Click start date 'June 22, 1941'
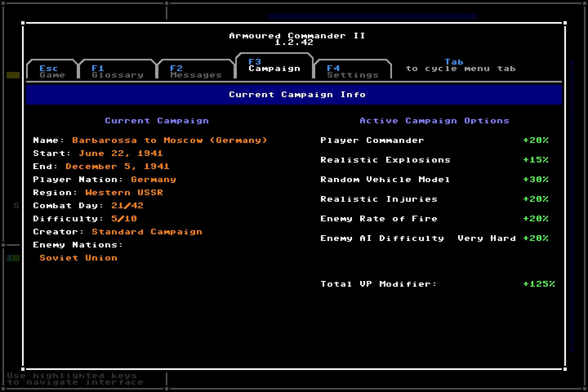The width and height of the screenshot is (588, 392). tap(121, 154)
